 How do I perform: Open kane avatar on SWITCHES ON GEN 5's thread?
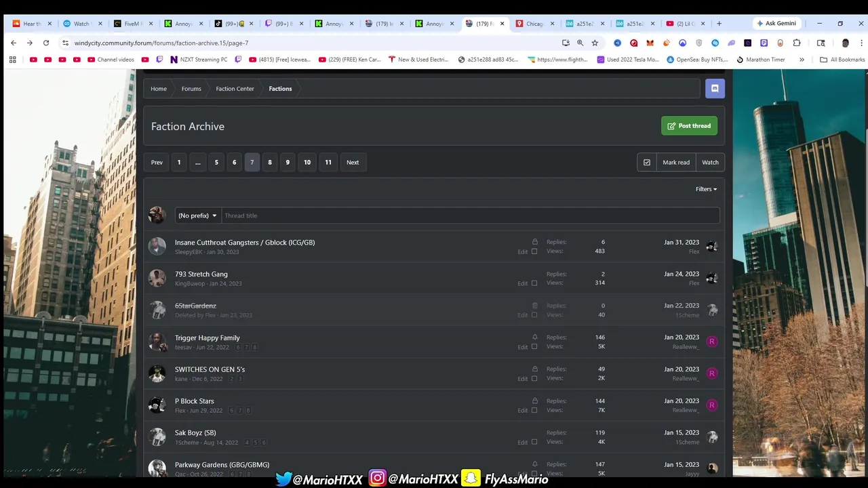[x=157, y=373]
